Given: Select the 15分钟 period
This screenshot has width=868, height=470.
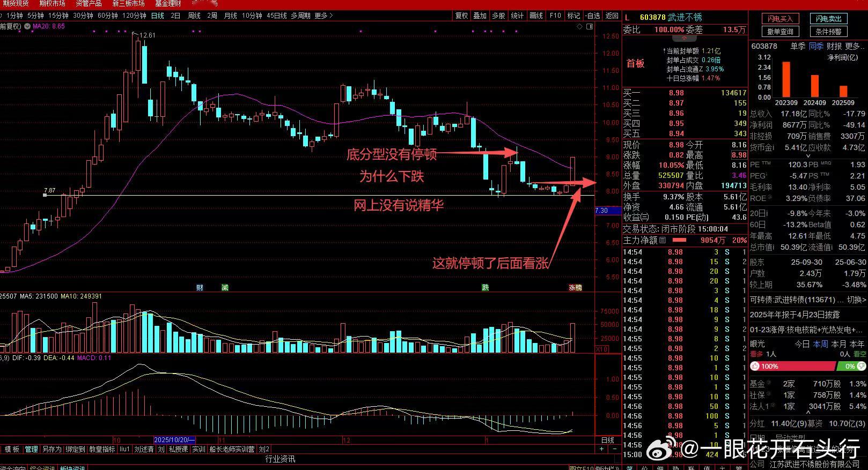Looking at the screenshot, I should (x=58, y=16).
